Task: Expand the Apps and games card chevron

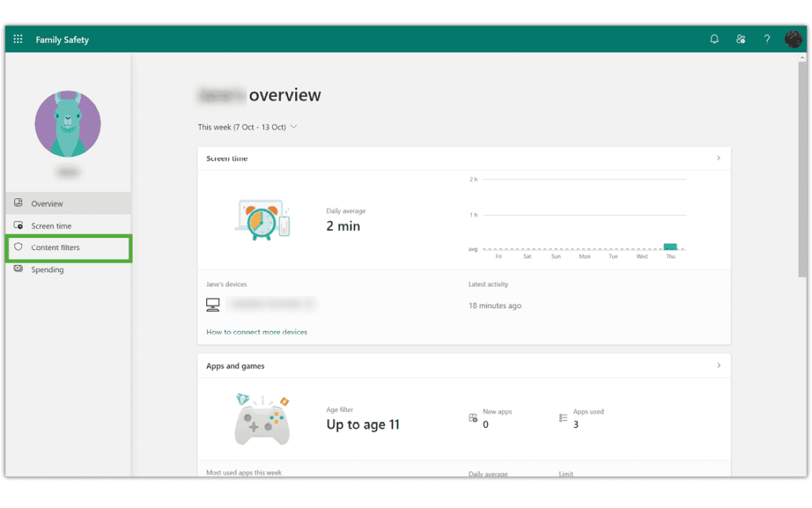Action: [718, 365]
